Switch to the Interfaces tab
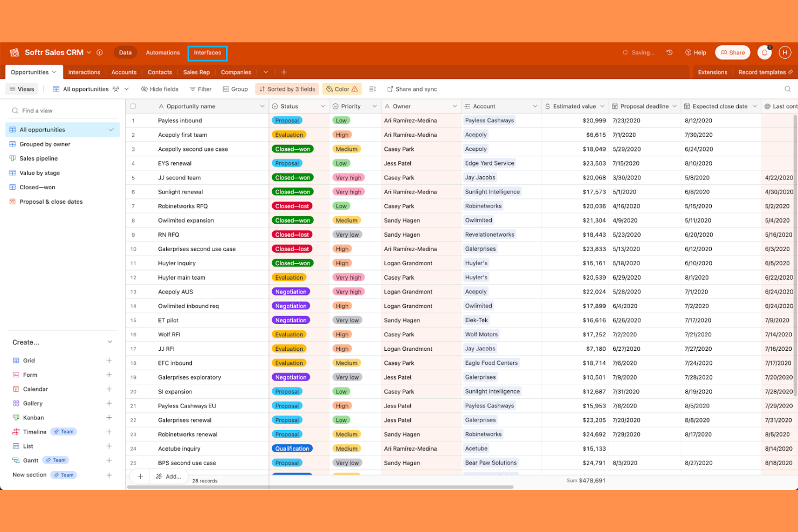The image size is (798, 532). click(x=208, y=52)
